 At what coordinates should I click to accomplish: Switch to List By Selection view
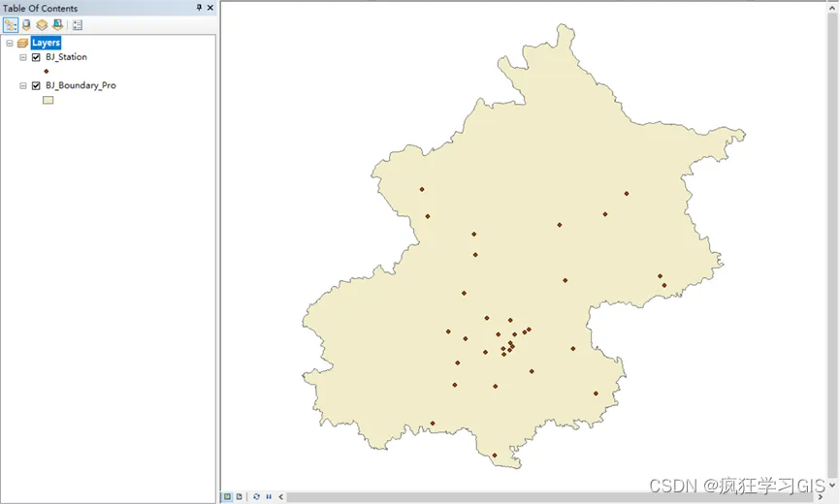pyautogui.click(x=57, y=24)
